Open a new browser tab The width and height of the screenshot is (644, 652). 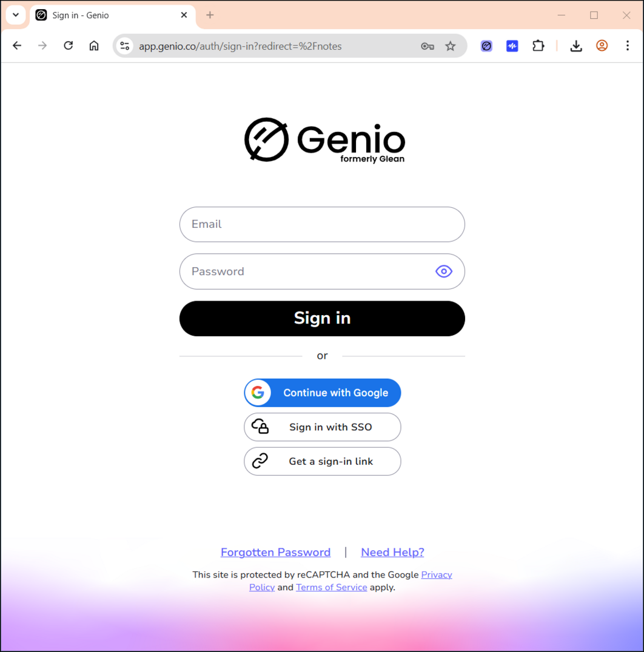(210, 15)
